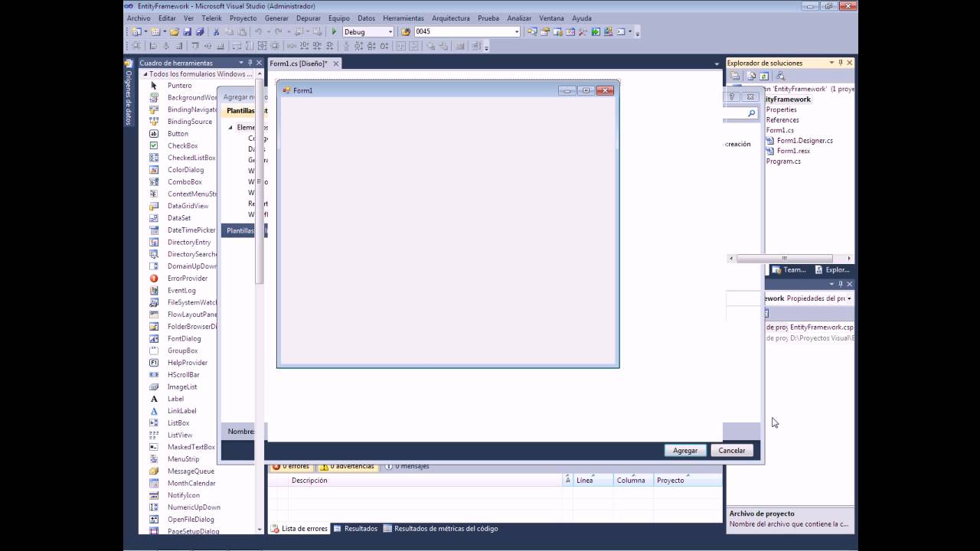Screen dimensions: 980x551
Task: Select Button control in toolbox
Action: pyautogui.click(x=178, y=134)
